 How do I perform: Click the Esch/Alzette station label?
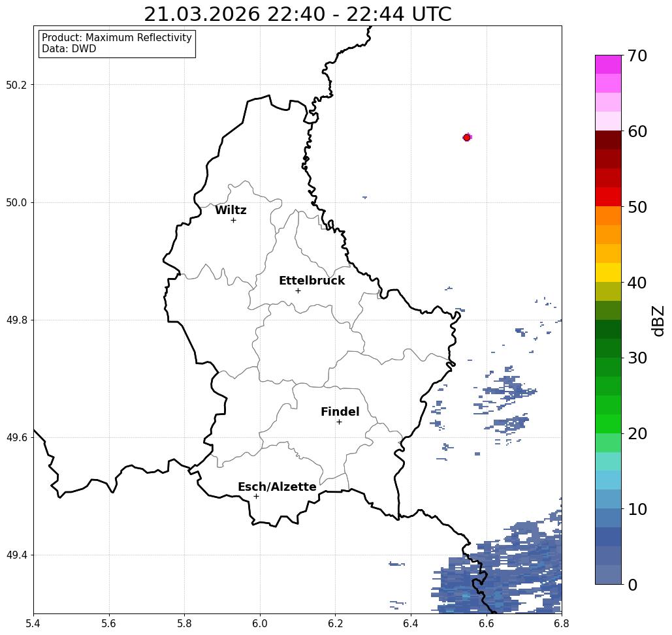tap(277, 487)
